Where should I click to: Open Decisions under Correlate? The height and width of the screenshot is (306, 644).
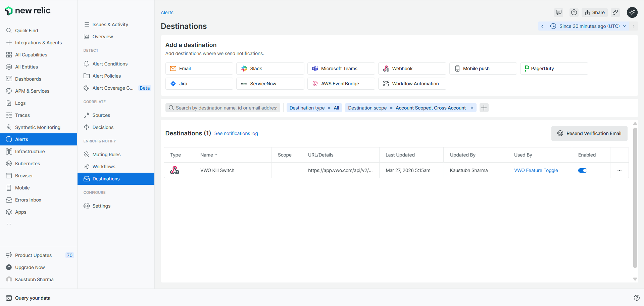[x=116, y=127]
